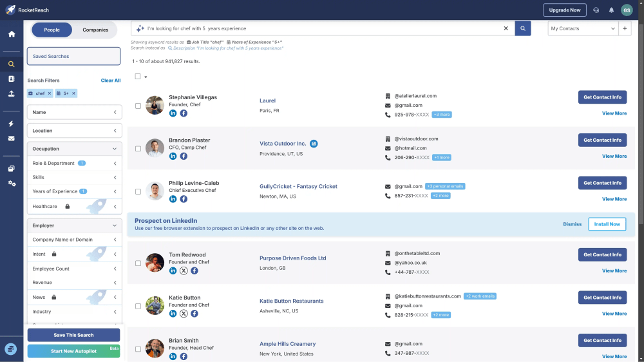
Task: Run search with the magnifier button
Action: click(x=523, y=28)
